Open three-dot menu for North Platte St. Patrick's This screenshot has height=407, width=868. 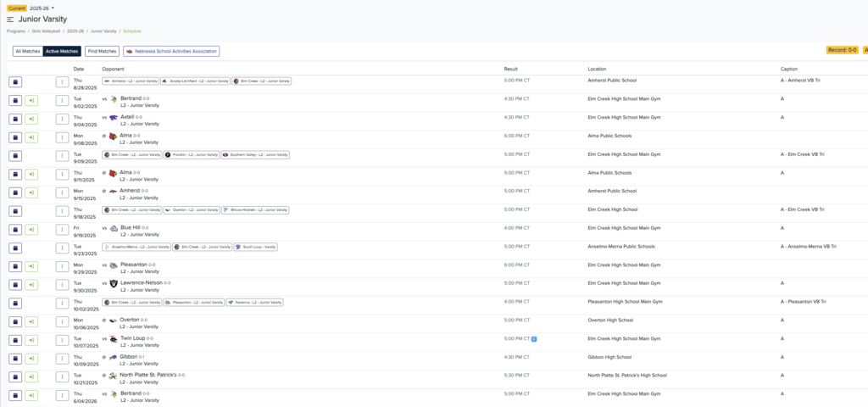[62, 377]
